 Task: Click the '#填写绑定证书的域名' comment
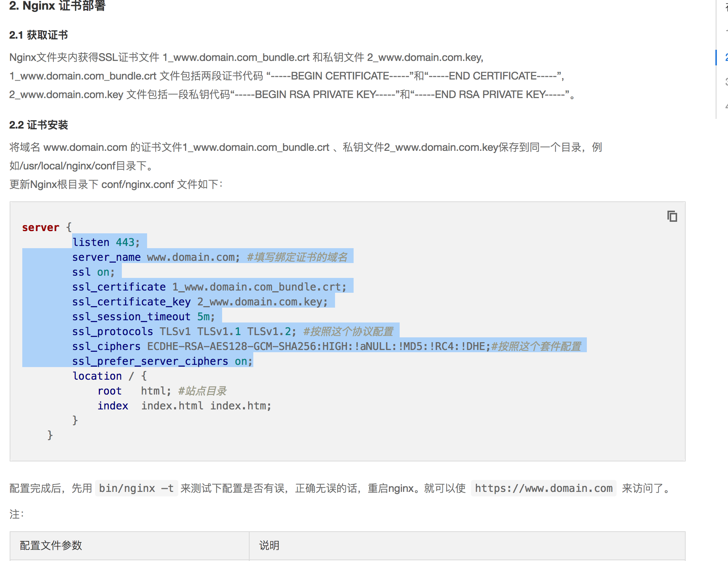click(297, 257)
